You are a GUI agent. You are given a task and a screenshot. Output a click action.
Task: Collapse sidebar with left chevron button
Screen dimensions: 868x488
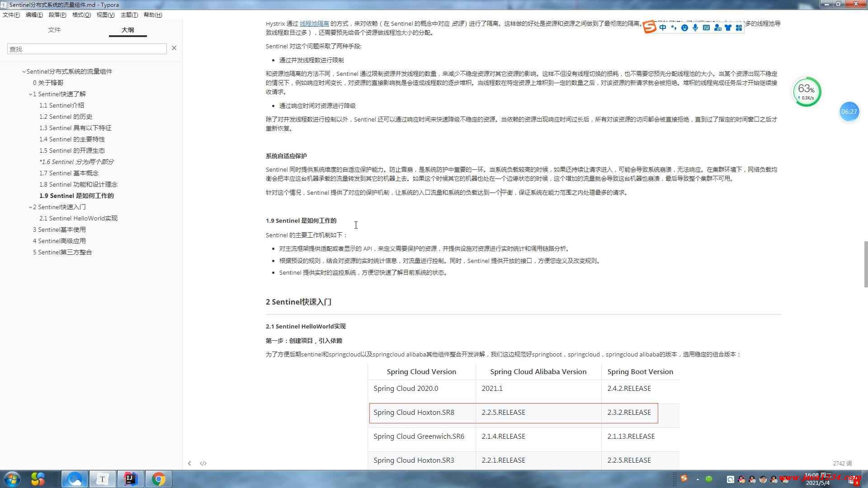(x=189, y=463)
